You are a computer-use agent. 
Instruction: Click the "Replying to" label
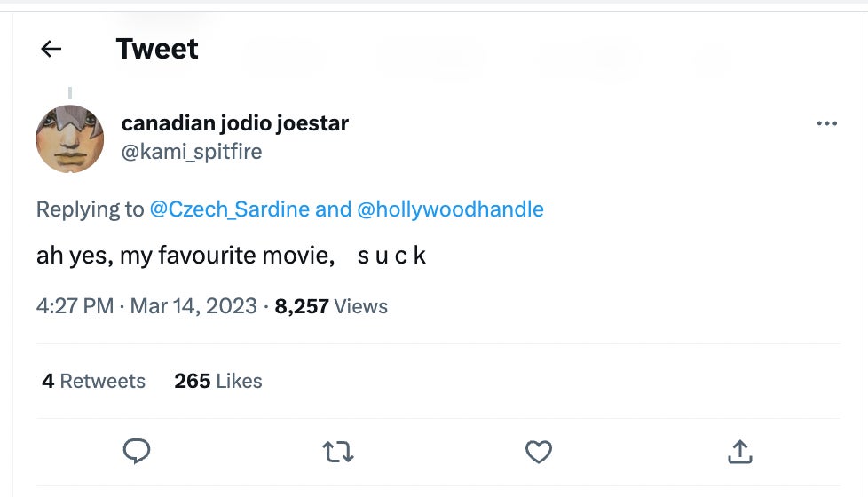tap(90, 209)
